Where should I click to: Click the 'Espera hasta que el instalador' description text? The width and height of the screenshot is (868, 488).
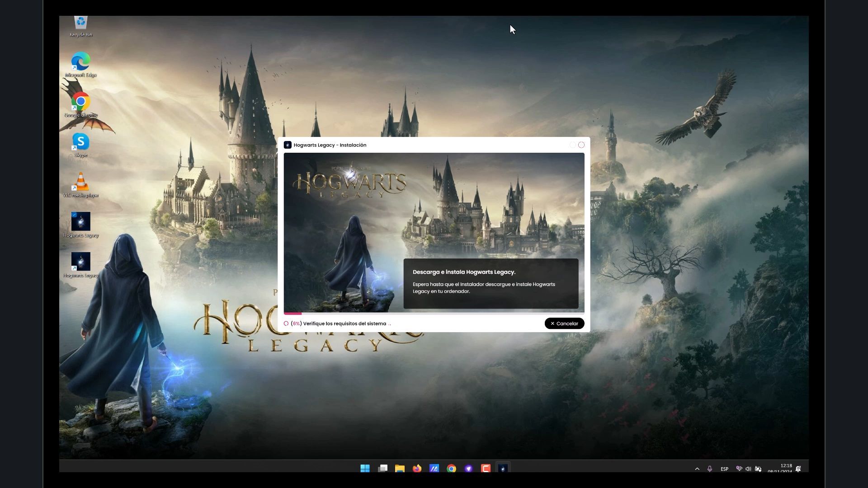pyautogui.click(x=484, y=288)
